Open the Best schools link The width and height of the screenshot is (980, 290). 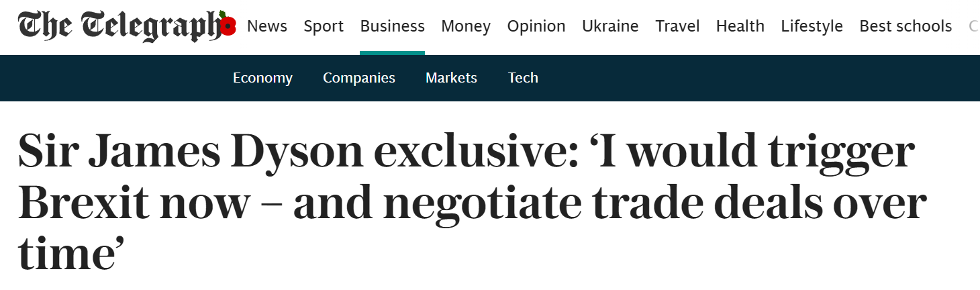[905, 27]
